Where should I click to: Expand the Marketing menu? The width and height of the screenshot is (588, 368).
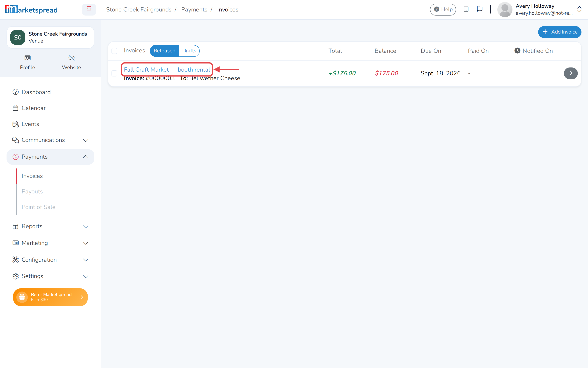50,243
